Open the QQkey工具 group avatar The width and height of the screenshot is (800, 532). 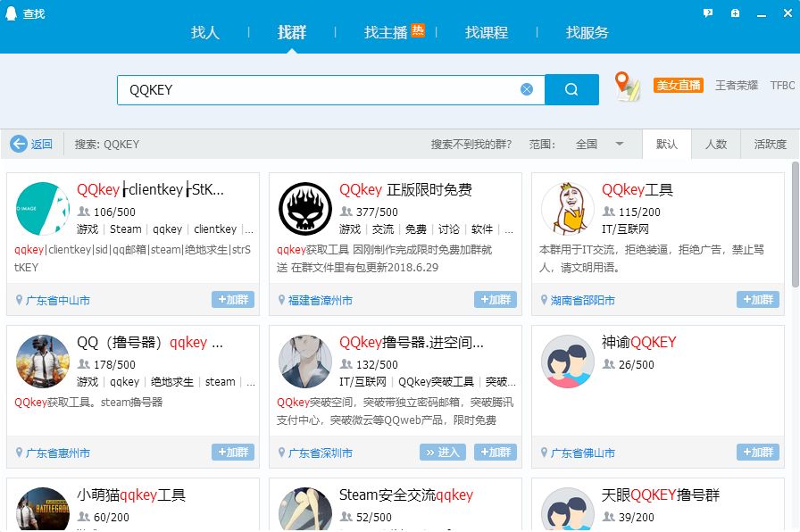(x=567, y=208)
